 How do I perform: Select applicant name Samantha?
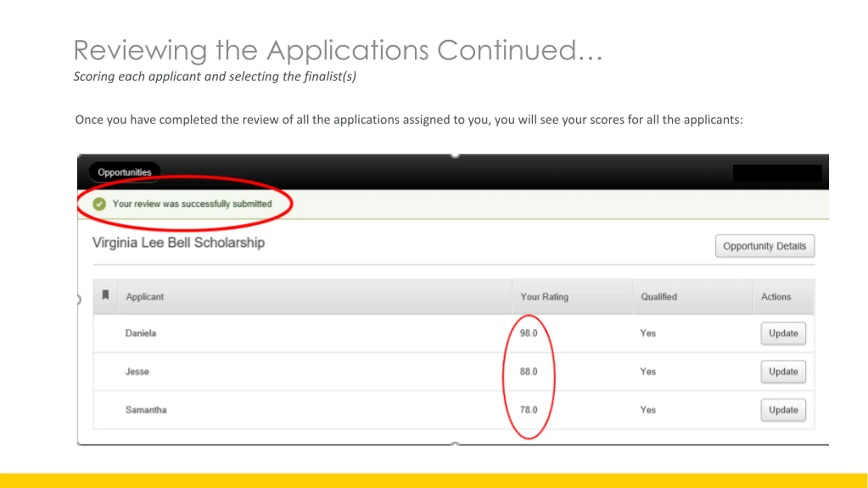[146, 410]
